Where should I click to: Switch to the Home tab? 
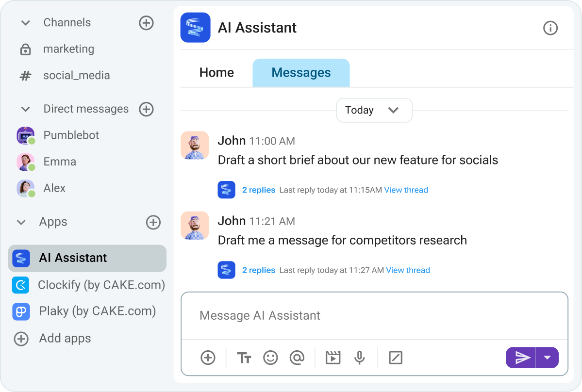coord(216,72)
